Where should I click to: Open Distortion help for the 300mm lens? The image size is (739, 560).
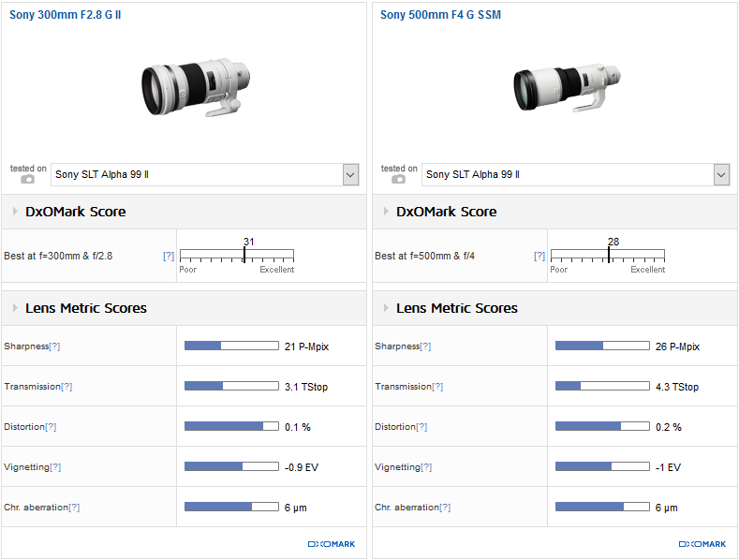51,427
